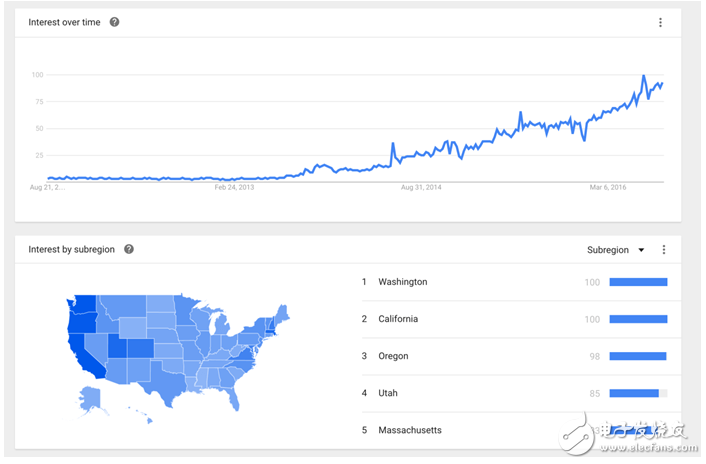Open three-dot menu of subregion card
Image resolution: width=706 pixels, height=464 pixels.
pyautogui.click(x=664, y=250)
